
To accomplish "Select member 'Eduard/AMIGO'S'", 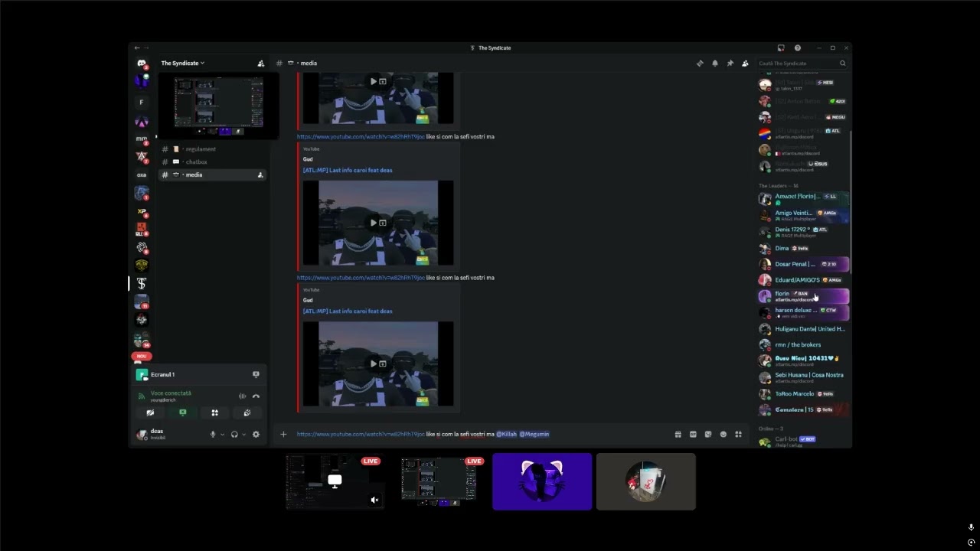I will 802,280.
